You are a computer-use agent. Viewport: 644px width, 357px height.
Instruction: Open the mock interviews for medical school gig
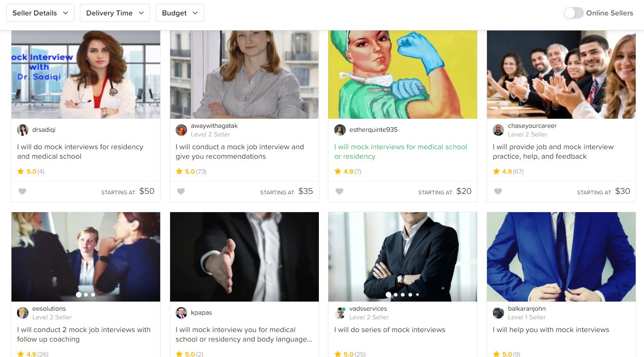click(x=400, y=152)
